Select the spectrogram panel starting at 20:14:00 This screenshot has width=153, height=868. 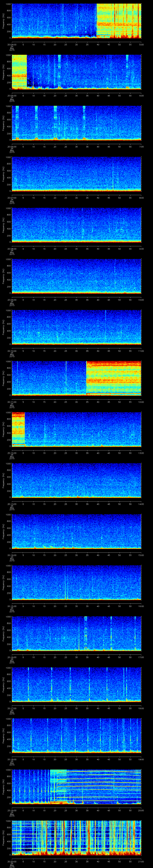[x=77, y=531]
